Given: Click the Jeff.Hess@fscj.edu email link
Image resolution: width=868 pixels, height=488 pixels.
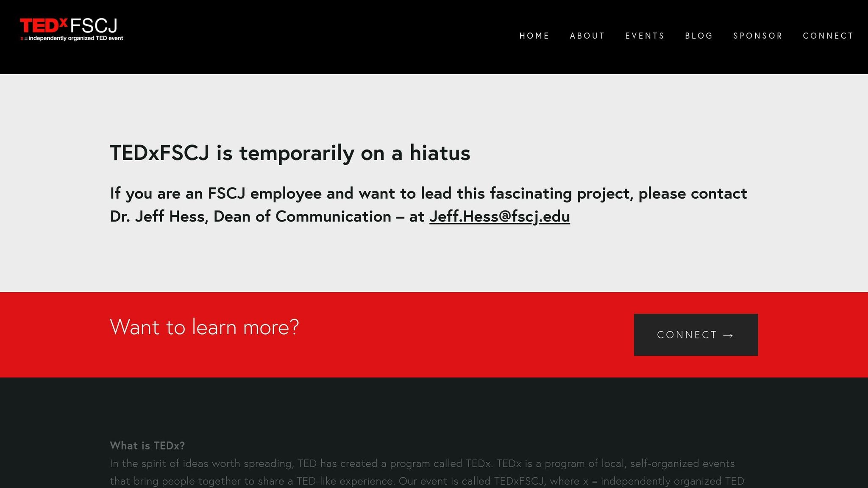Looking at the screenshot, I should (499, 216).
